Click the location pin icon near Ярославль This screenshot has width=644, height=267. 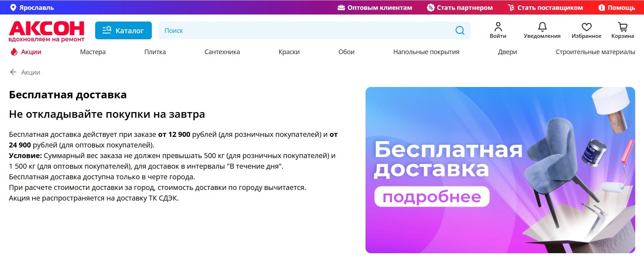click(x=13, y=7)
